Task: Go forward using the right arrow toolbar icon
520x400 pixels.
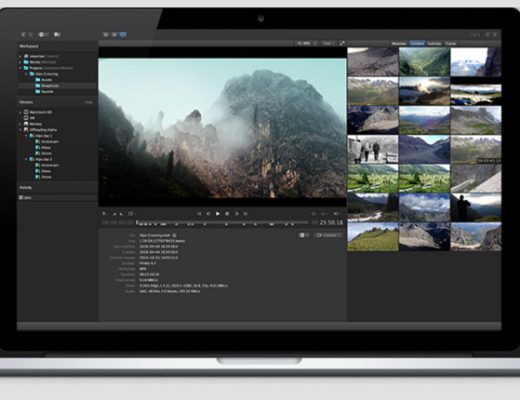Action: pyautogui.click(x=30, y=35)
